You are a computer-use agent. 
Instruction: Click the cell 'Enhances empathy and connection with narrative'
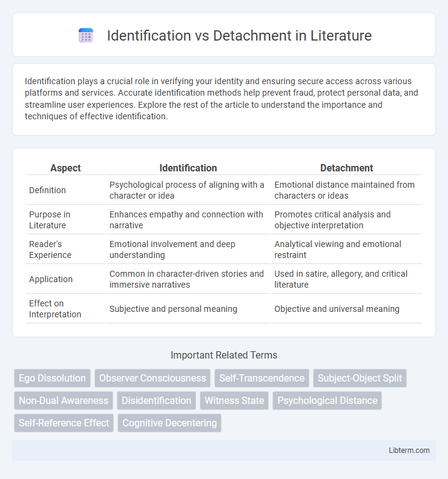[188, 220]
